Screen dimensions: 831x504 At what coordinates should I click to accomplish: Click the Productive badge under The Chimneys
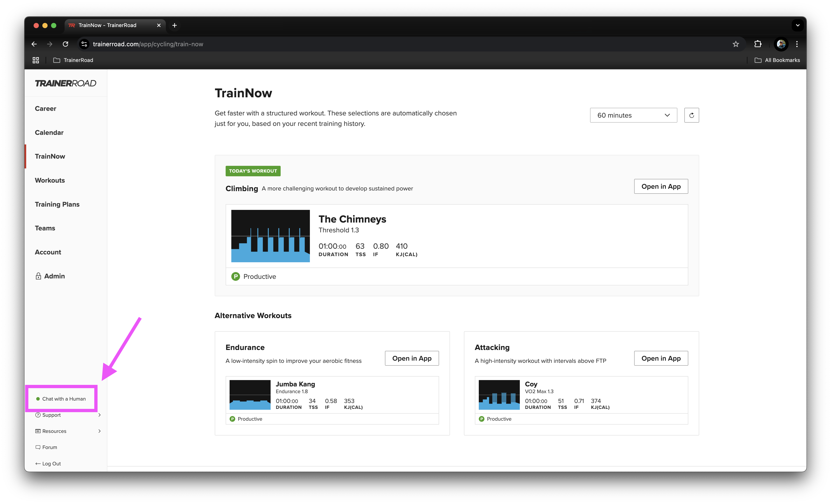pos(254,276)
